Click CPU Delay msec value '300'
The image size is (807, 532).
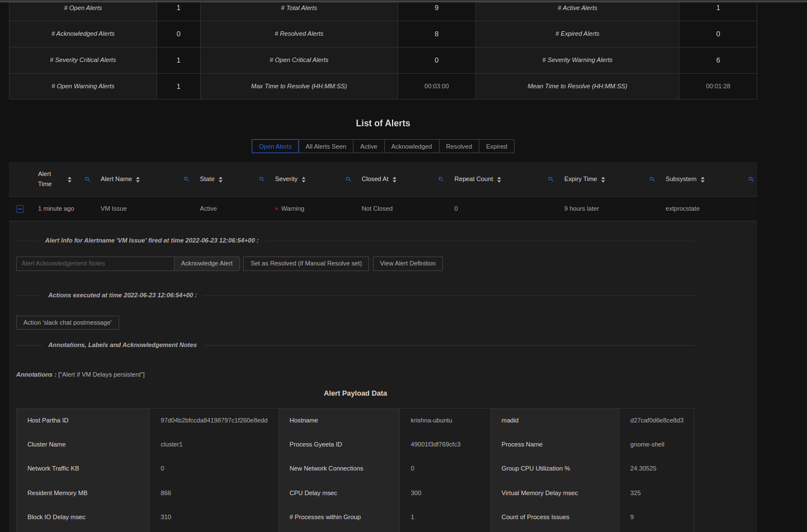coord(416,493)
